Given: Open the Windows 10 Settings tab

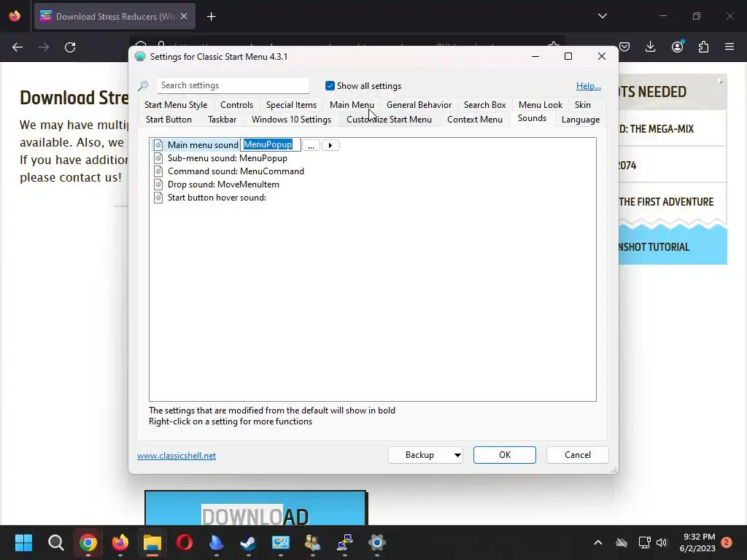Looking at the screenshot, I should [x=291, y=120].
